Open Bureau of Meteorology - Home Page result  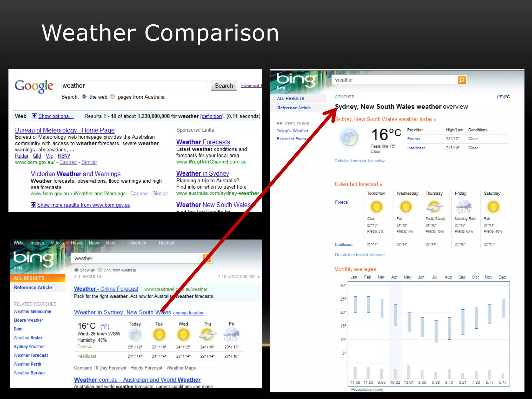coord(65,130)
